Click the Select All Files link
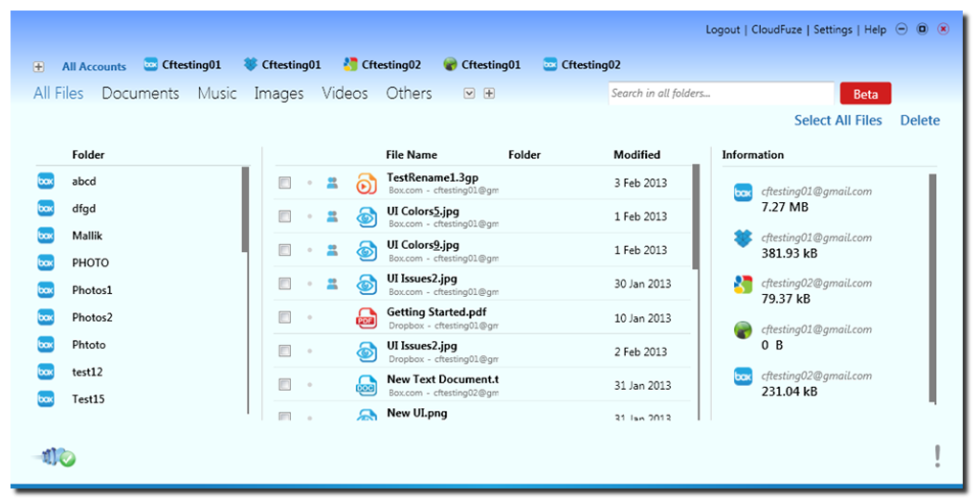This screenshot has width=980, height=499. click(x=837, y=120)
